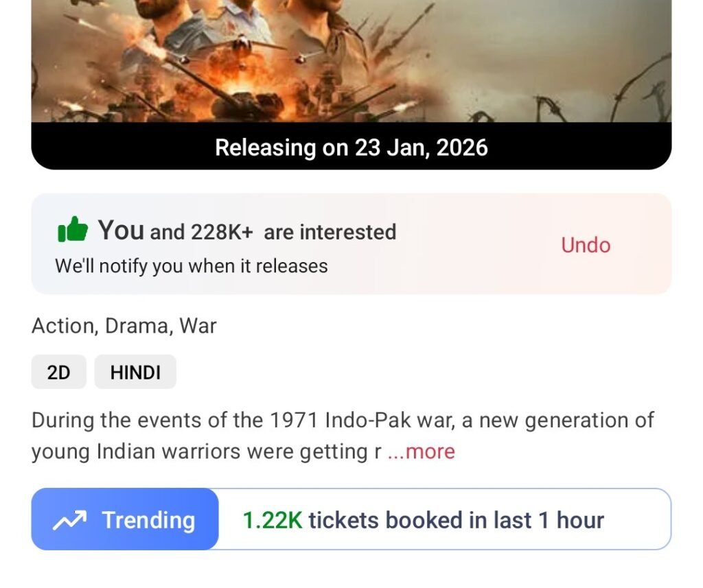Click the Releasing on 23 Jan banner
Viewport: 703px width, 588px height.
click(351, 148)
